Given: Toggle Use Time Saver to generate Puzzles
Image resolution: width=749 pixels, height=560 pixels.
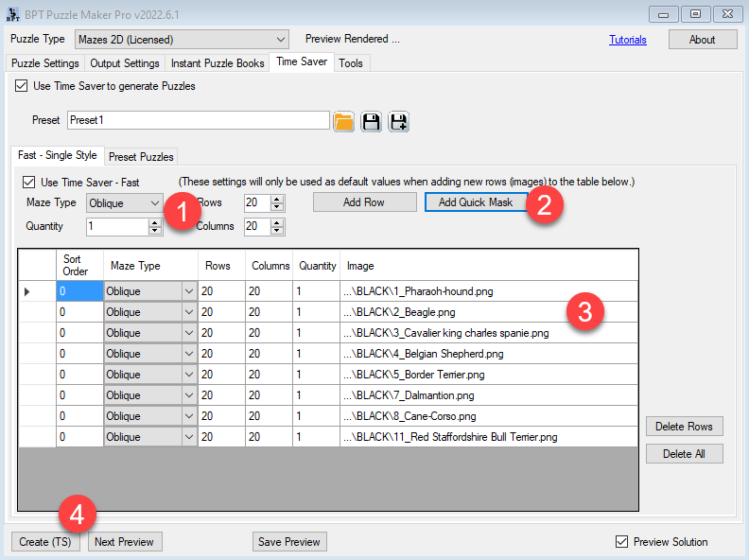Looking at the screenshot, I should [x=22, y=86].
